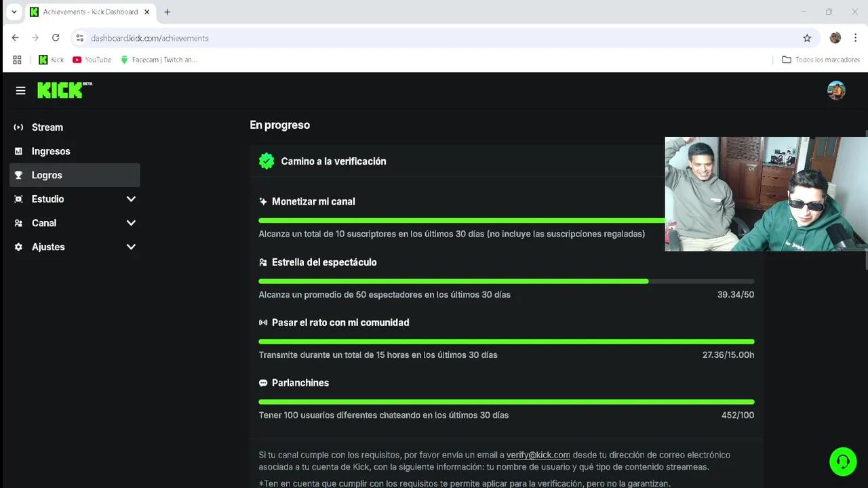Click the 452/100 chatters value

point(738,415)
